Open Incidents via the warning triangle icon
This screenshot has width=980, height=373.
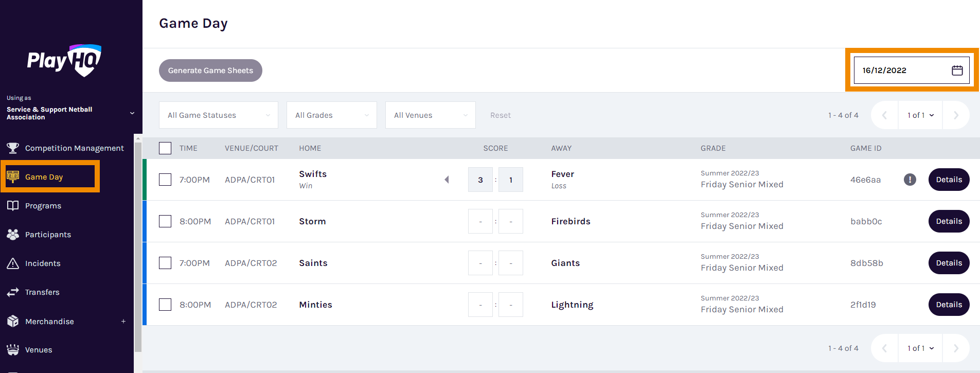[x=13, y=263]
